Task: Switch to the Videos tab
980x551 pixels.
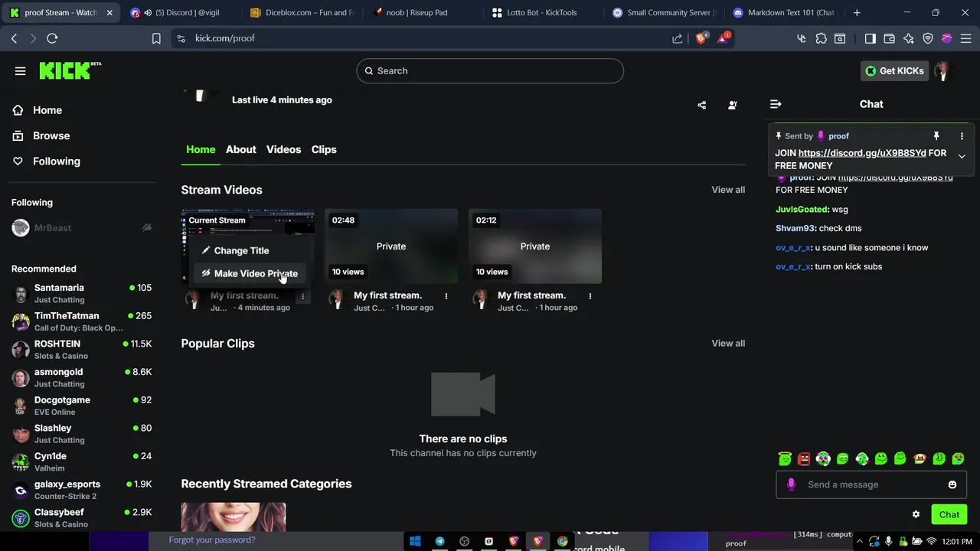Action: tap(283, 150)
